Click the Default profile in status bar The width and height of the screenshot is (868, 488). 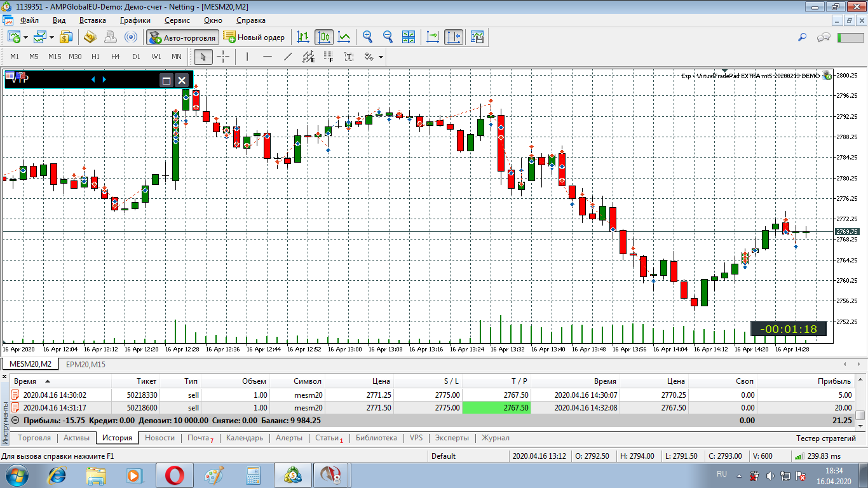click(x=444, y=456)
